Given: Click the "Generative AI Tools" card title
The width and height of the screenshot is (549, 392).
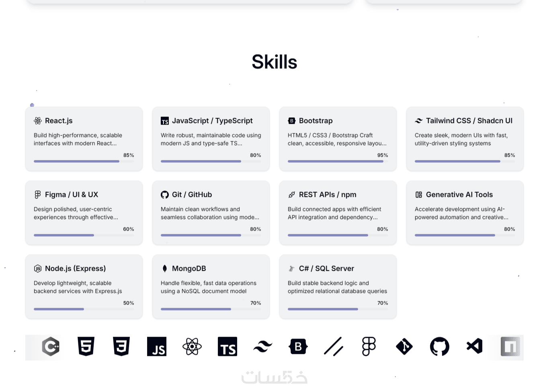Looking at the screenshot, I should click(459, 195).
